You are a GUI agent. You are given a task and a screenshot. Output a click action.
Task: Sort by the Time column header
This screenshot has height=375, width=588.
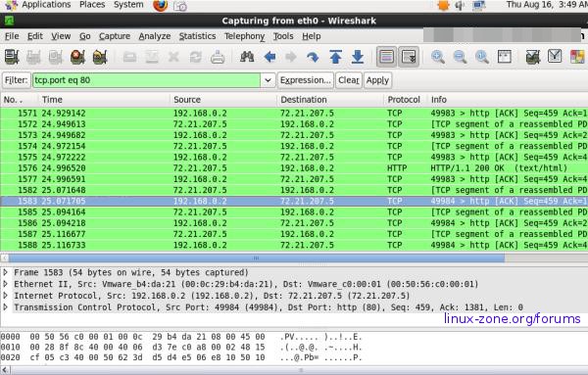(x=104, y=100)
